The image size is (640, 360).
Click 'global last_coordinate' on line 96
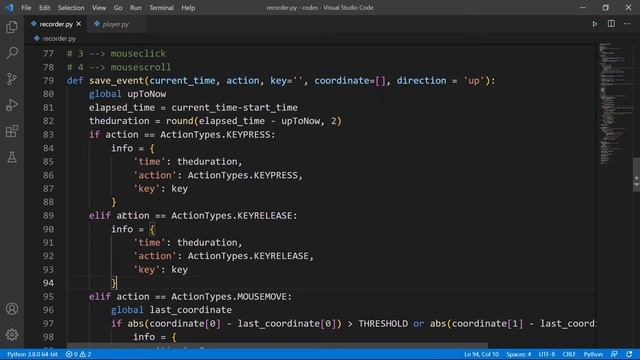(x=171, y=310)
